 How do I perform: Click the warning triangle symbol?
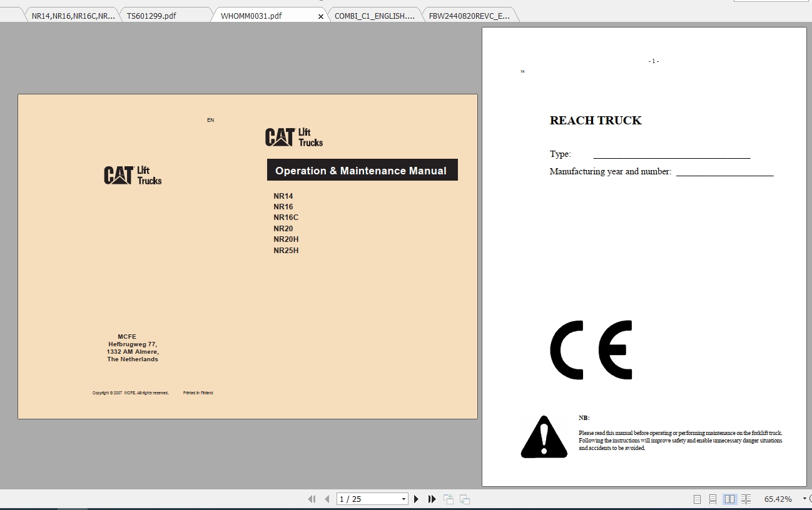click(544, 436)
